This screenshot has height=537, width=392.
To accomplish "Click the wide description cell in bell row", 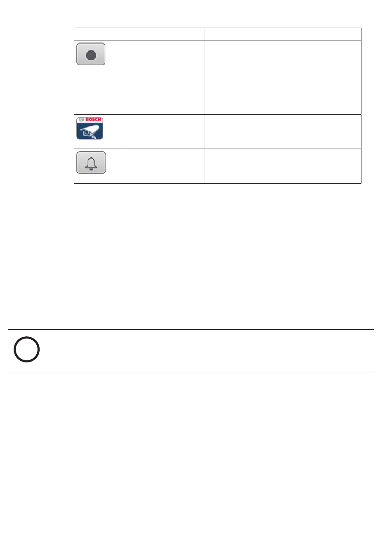I will click(x=283, y=166).
